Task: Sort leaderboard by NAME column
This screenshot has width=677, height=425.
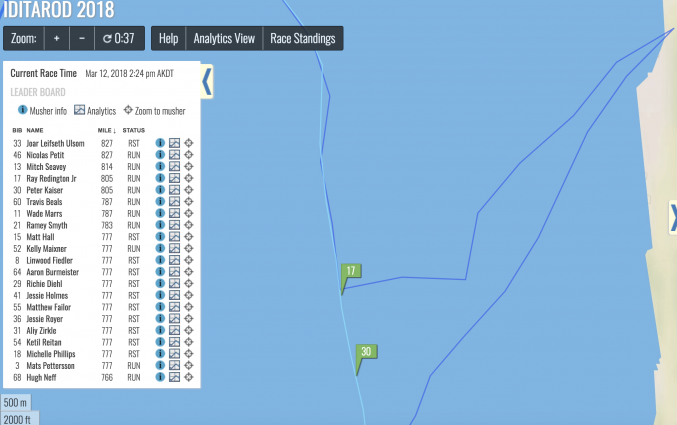Action: tap(35, 130)
